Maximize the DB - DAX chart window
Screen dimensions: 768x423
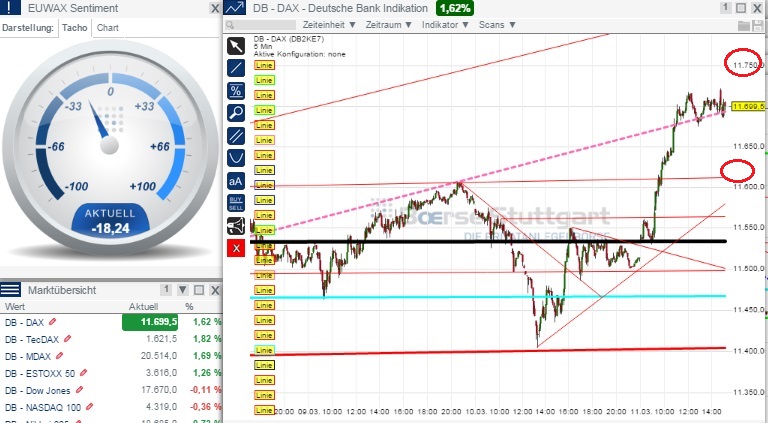pyautogui.click(x=741, y=8)
